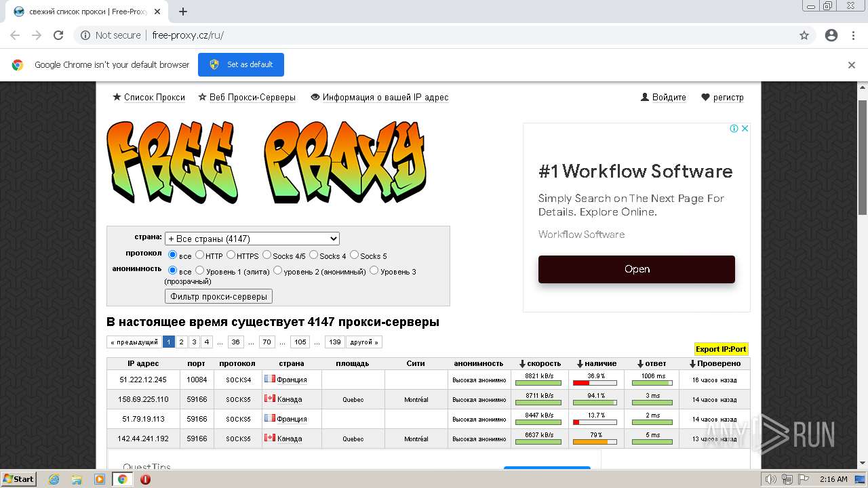Click « предыдущий previous page link
The height and width of the screenshot is (488, 868).
pos(134,342)
